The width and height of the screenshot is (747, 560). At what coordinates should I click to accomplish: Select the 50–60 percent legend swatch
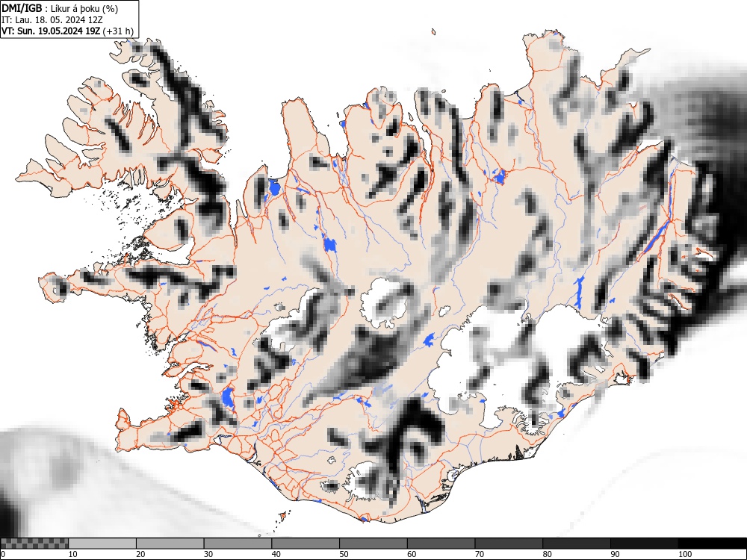[x=373, y=544]
